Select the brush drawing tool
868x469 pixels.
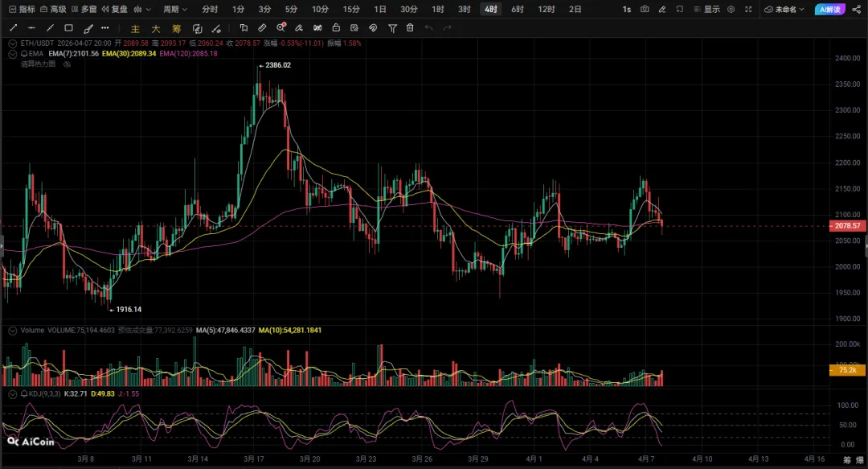tap(88, 28)
